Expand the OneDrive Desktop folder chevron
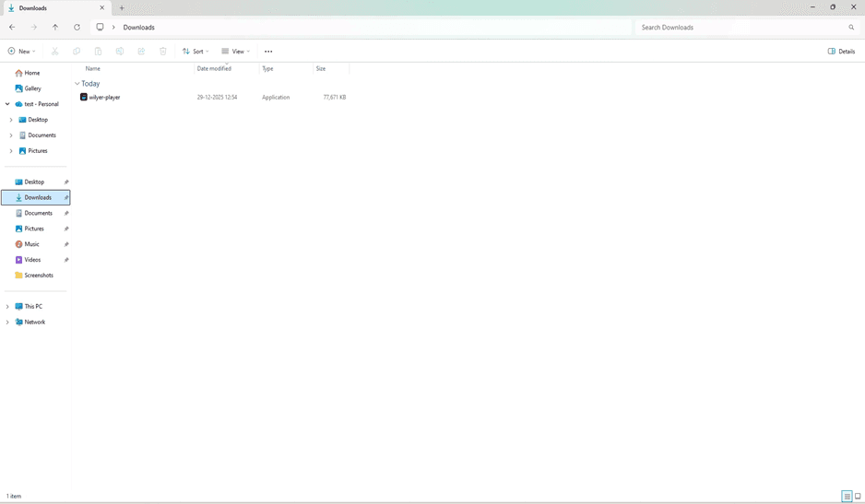 coord(10,120)
